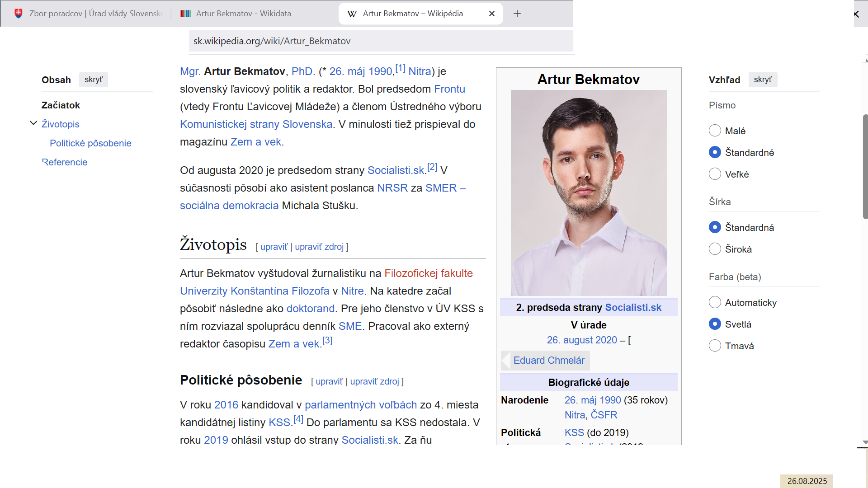The image size is (868, 488).
Task: Collapse the Životopis section chevron in contents
Action: [x=33, y=123]
